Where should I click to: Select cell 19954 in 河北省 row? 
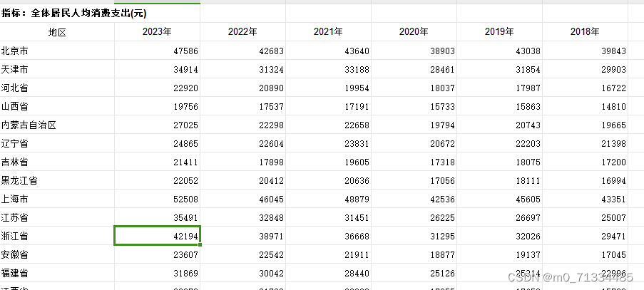[x=329, y=88]
